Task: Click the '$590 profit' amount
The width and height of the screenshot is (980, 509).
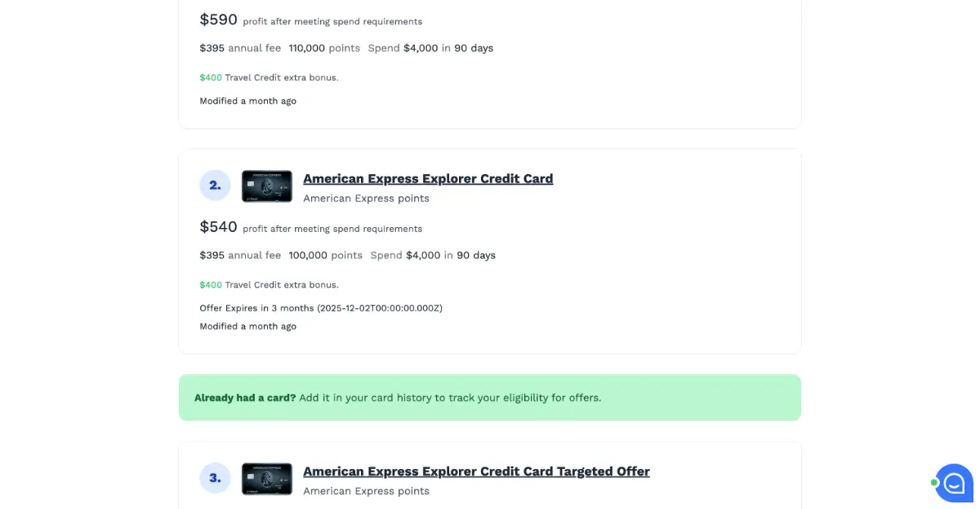Action: coord(216,19)
